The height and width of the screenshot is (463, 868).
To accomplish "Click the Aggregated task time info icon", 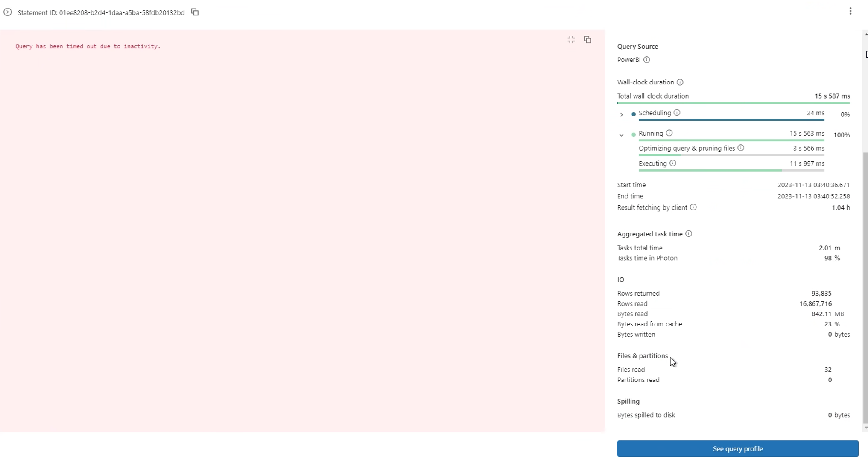I will [x=688, y=234].
